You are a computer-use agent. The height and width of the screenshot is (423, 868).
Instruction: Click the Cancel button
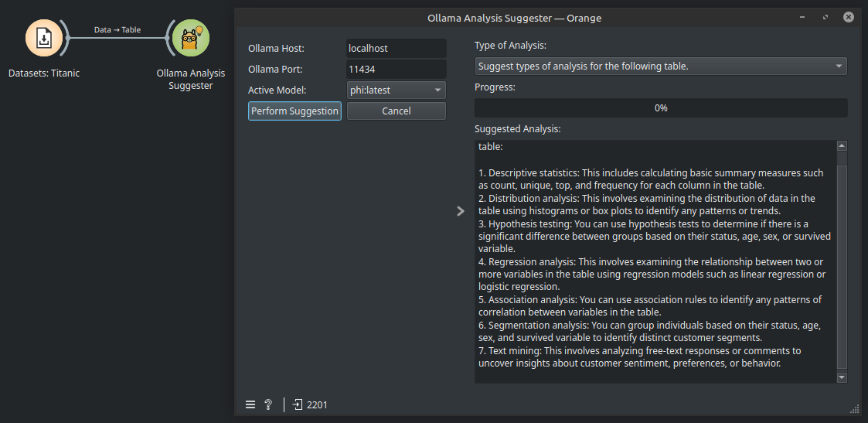point(397,111)
